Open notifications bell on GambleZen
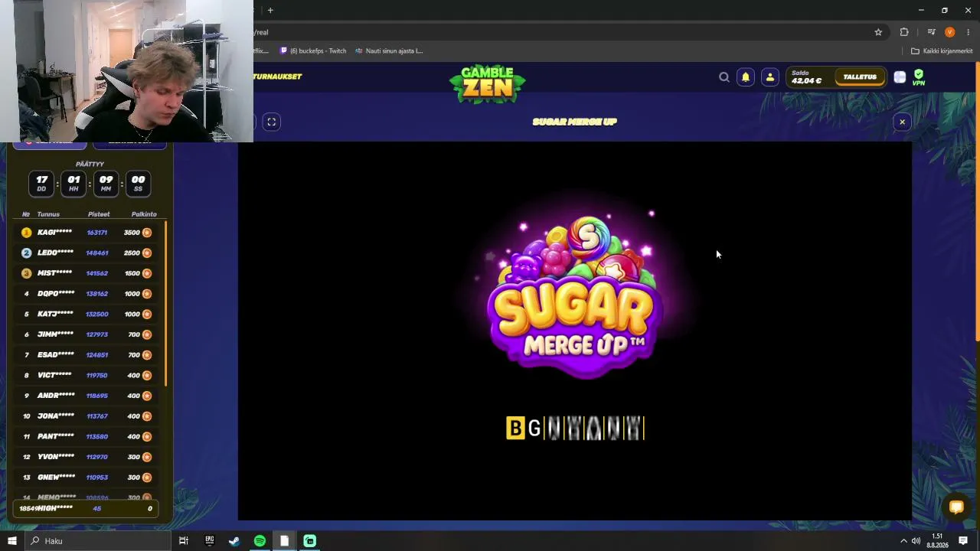980x551 pixels. [746, 77]
